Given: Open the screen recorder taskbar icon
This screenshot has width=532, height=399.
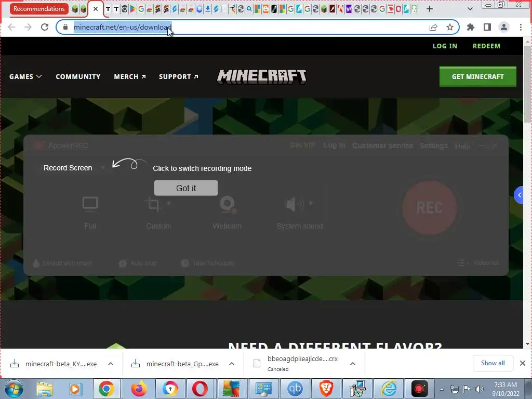Looking at the screenshot, I should [x=420, y=389].
